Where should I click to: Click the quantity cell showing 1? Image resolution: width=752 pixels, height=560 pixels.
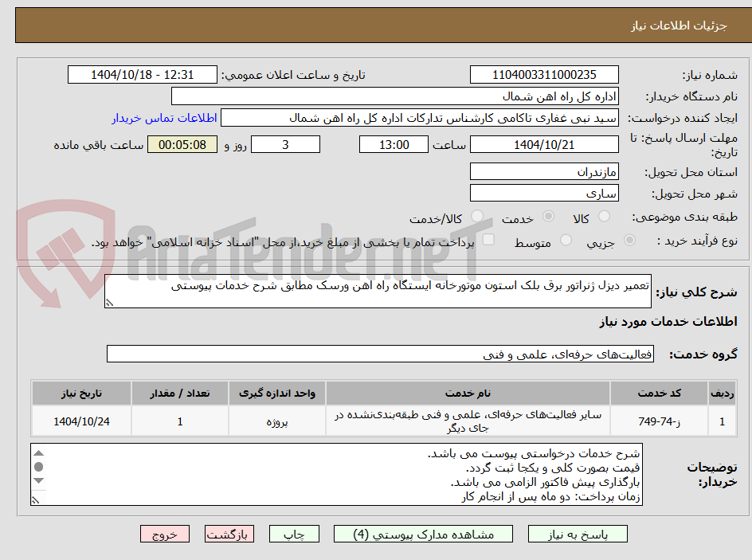(x=180, y=421)
